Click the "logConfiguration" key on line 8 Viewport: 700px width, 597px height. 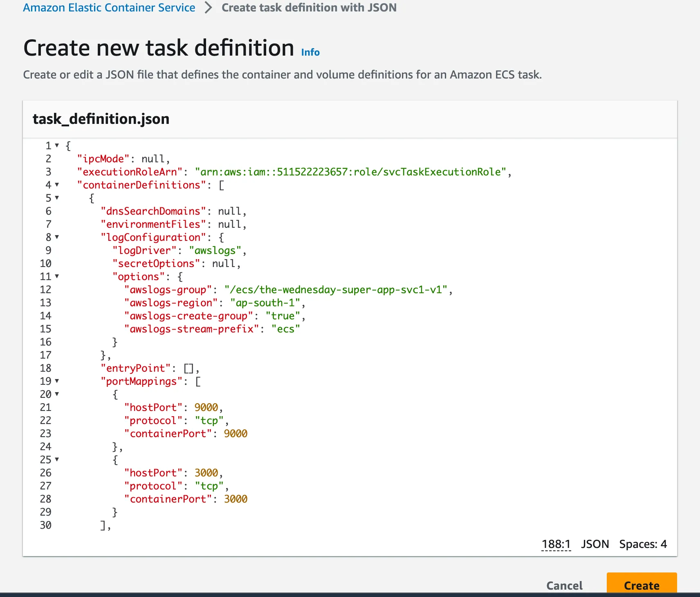pos(153,237)
